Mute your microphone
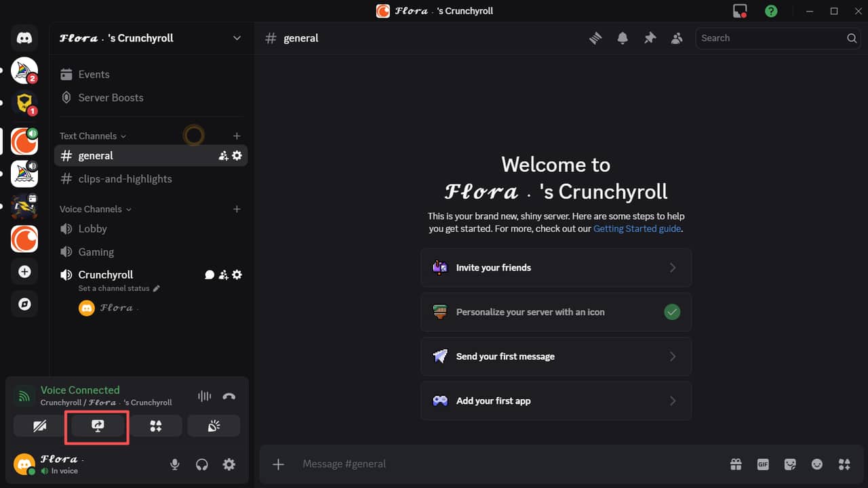This screenshot has width=868, height=488. pos(174,464)
